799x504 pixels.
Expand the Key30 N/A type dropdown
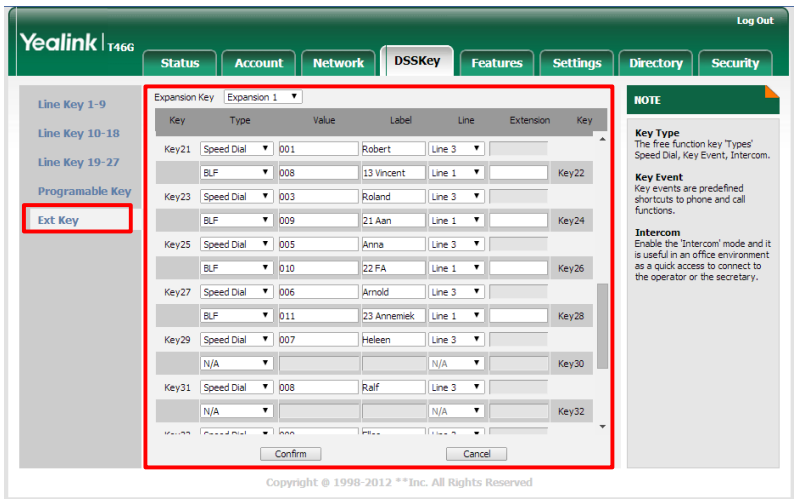click(237, 364)
